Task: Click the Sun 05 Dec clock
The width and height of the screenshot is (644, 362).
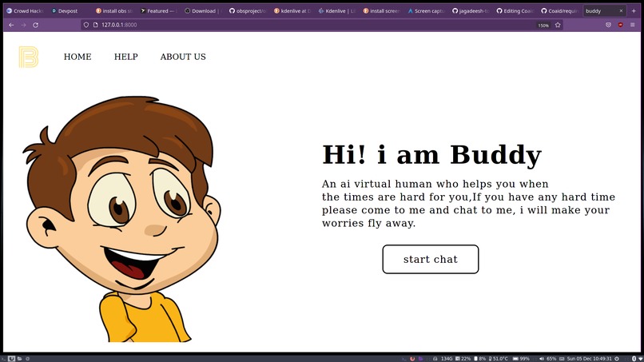Action: 590,359
